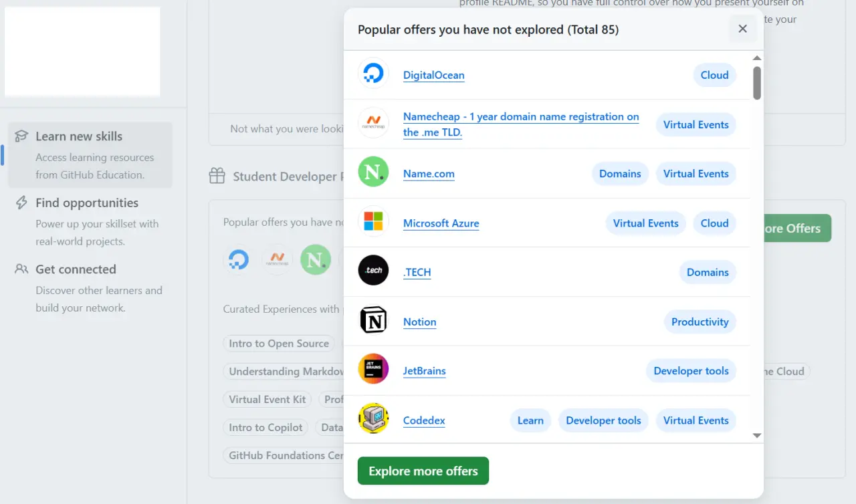The image size is (856, 504).
Task: Click the Domains tag on .TECH row
Action: click(x=708, y=272)
